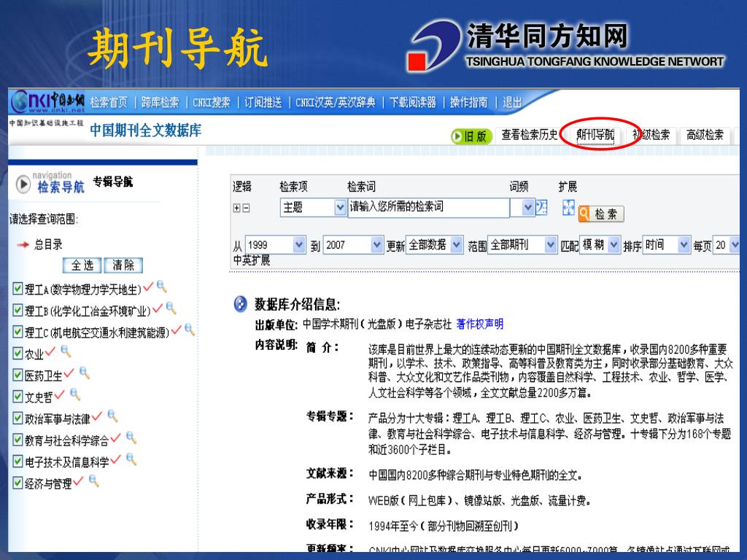The image size is (747, 560).
Task: Click magnifier icon beside 政治军事与法律 row
Action: pos(112,416)
